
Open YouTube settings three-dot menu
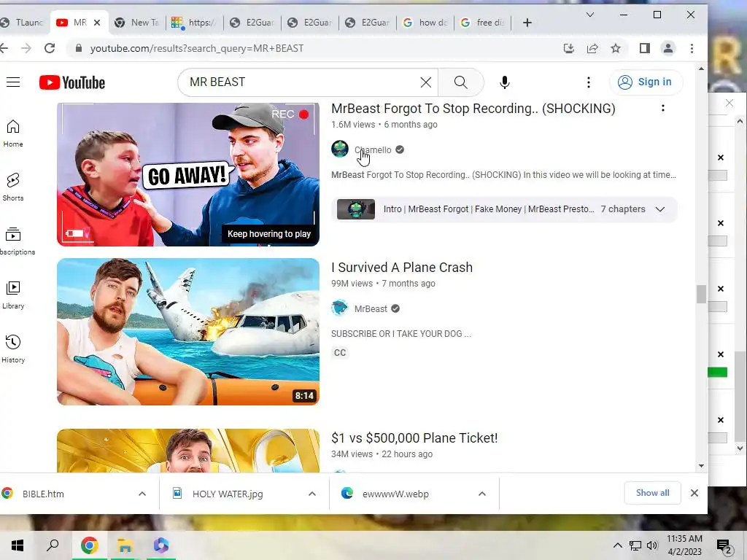click(589, 82)
